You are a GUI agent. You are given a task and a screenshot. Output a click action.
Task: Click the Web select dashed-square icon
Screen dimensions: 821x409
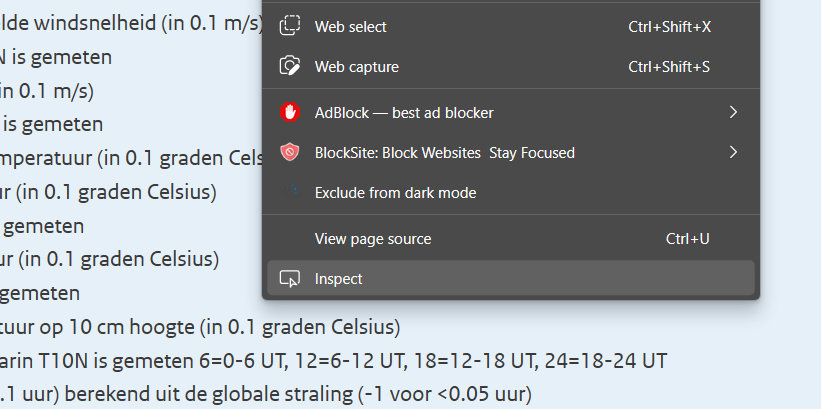[290, 26]
